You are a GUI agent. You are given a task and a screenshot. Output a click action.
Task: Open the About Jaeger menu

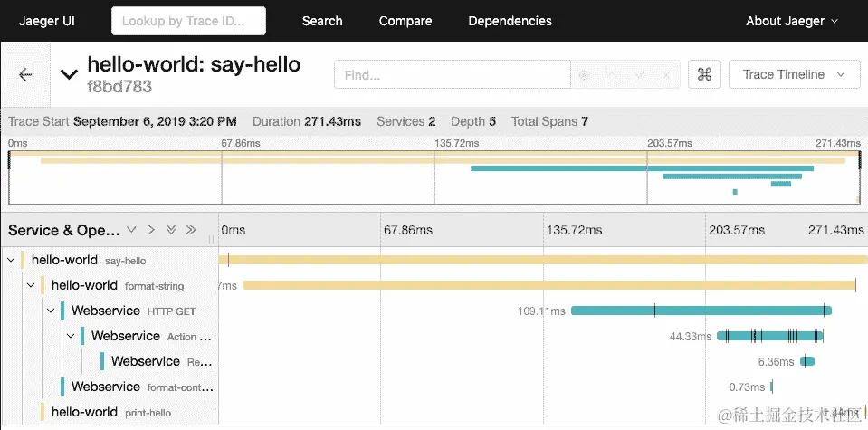(791, 21)
